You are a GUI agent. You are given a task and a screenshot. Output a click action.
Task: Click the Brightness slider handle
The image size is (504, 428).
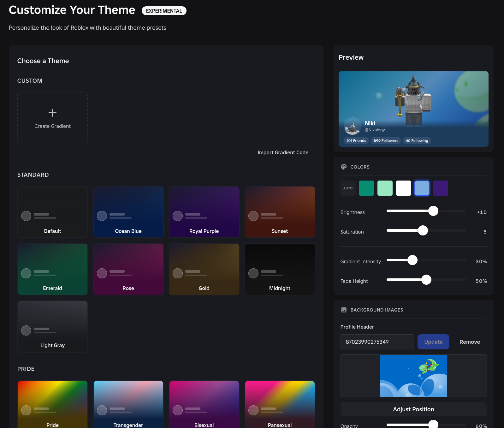pos(433,211)
